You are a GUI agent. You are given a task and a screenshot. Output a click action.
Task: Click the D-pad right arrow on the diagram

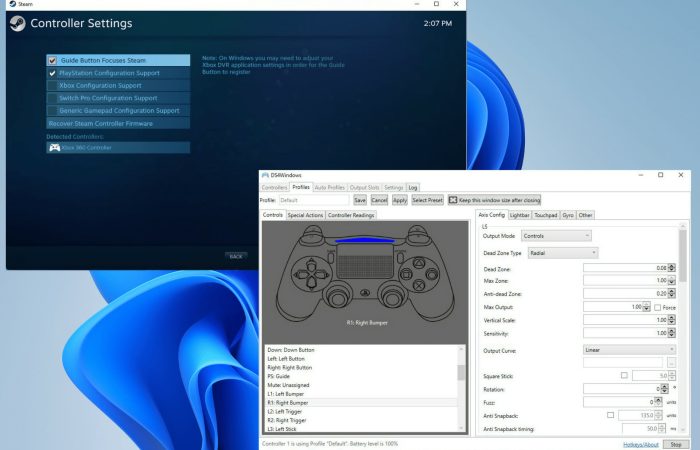coord(321,274)
